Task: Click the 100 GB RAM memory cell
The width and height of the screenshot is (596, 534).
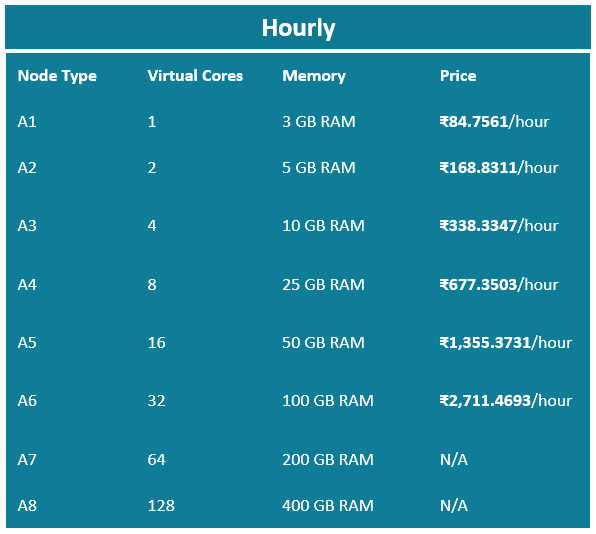Action: pyautogui.click(x=328, y=401)
